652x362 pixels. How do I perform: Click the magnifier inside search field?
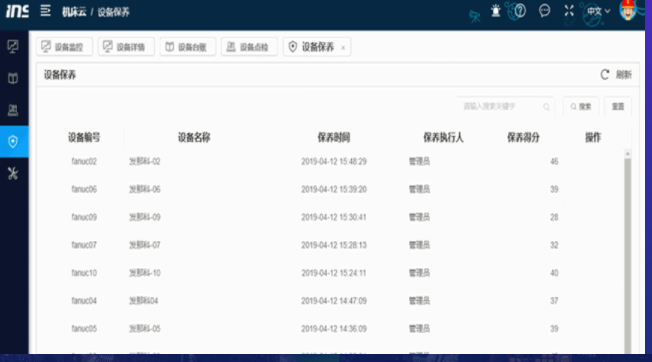546,107
